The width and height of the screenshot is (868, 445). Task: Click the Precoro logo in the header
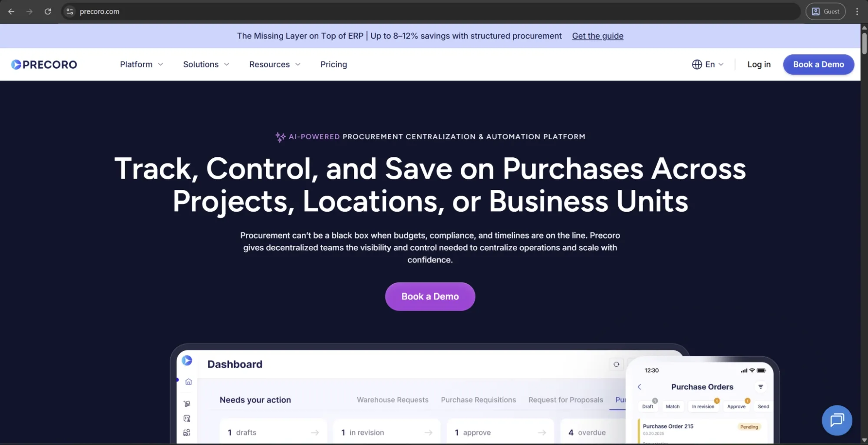point(44,64)
